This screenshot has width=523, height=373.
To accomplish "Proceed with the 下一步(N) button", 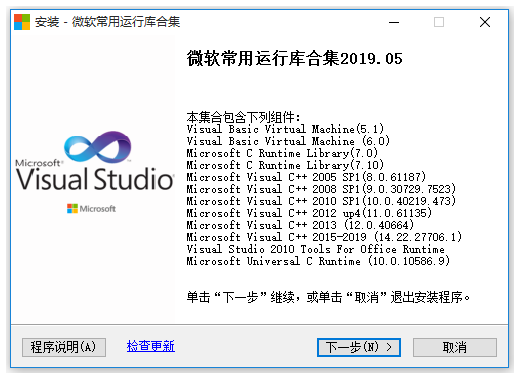I will click(359, 347).
